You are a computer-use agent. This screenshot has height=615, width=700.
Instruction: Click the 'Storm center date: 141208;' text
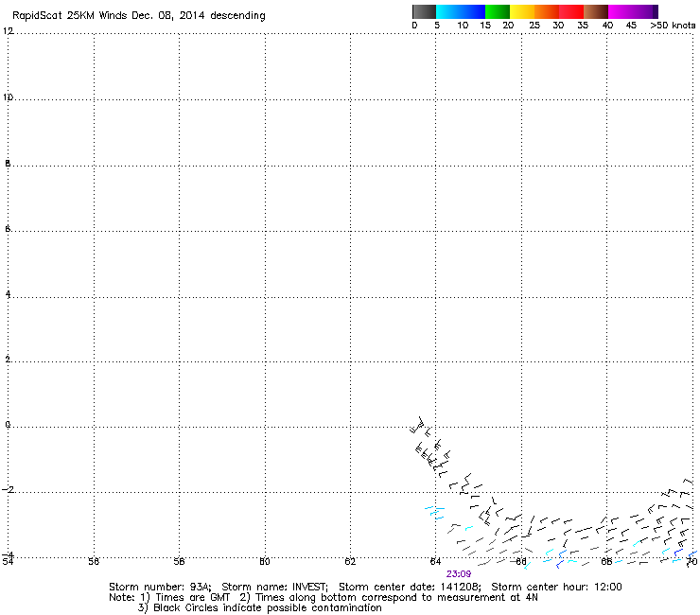pos(410,587)
